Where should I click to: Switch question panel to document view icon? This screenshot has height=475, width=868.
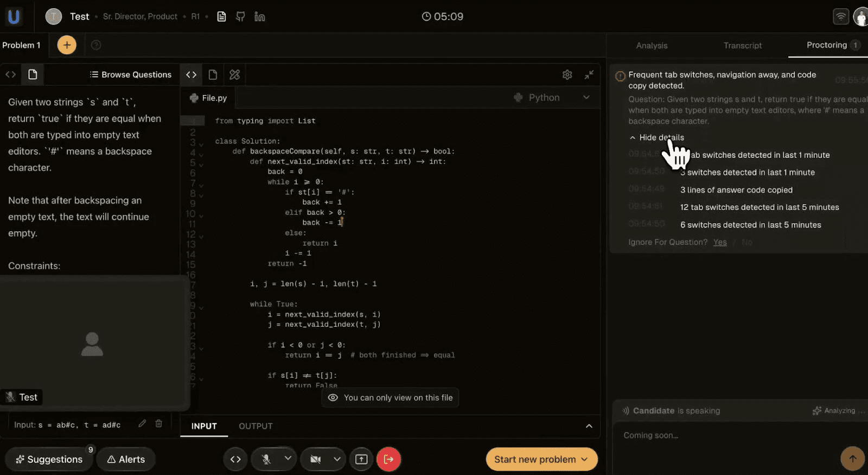[33, 74]
